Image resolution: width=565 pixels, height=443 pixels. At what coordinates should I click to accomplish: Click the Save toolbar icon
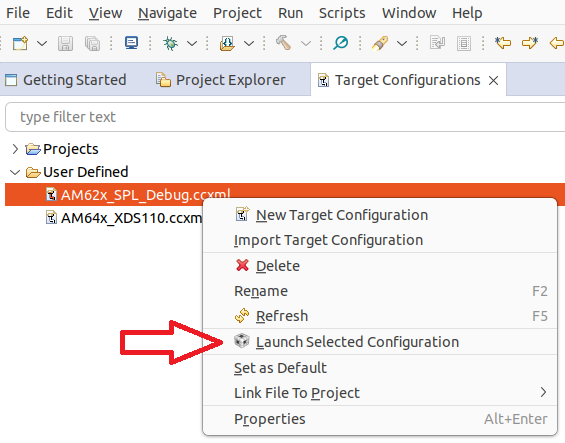point(65,43)
